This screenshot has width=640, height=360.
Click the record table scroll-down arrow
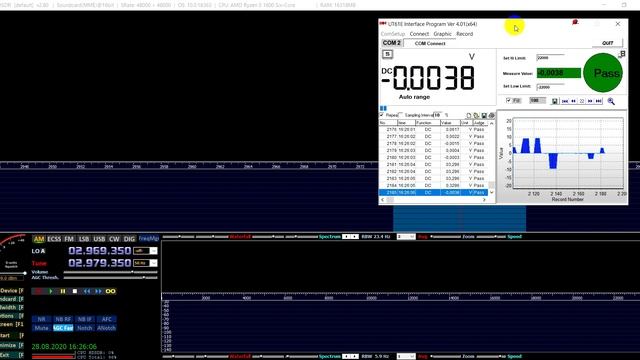(492, 192)
